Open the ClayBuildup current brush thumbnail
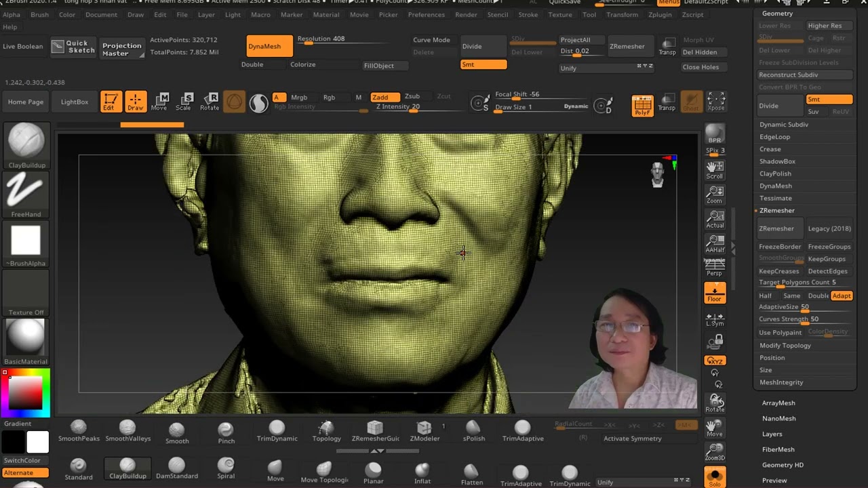868x488 pixels. pyautogui.click(x=26, y=145)
